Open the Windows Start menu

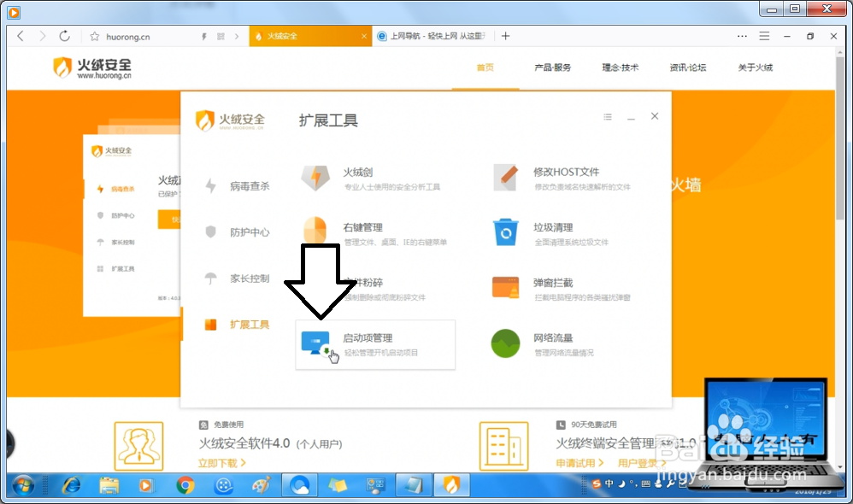click(23, 485)
